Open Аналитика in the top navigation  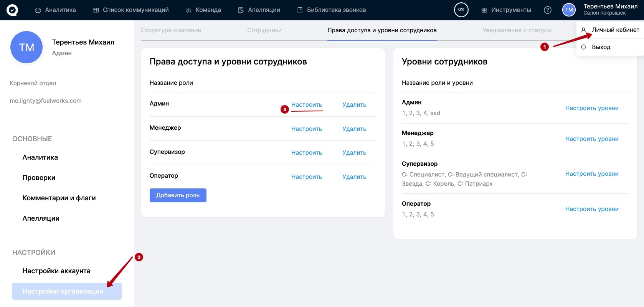(x=55, y=10)
